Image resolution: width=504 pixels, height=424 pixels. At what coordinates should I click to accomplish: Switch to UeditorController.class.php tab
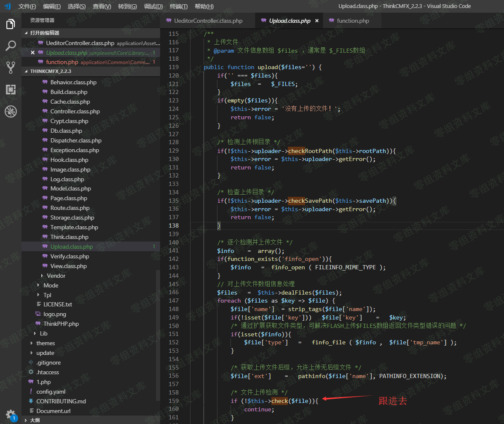[x=208, y=21]
